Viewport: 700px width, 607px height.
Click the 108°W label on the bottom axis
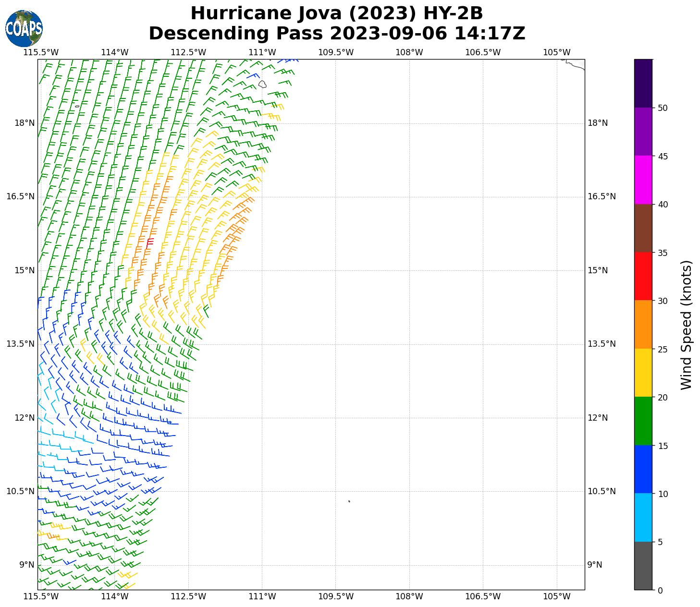pos(409,596)
